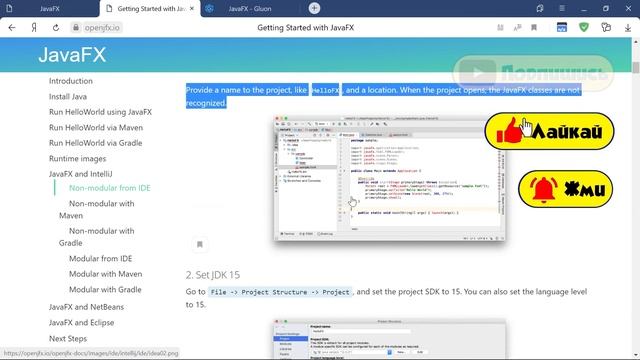640x360 pixels.
Task: Click the highlighted HelloFX code word
Action: coord(325,90)
